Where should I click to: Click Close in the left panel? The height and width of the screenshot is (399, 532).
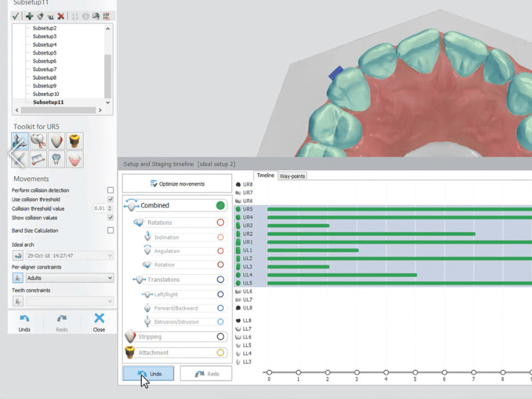click(x=99, y=322)
